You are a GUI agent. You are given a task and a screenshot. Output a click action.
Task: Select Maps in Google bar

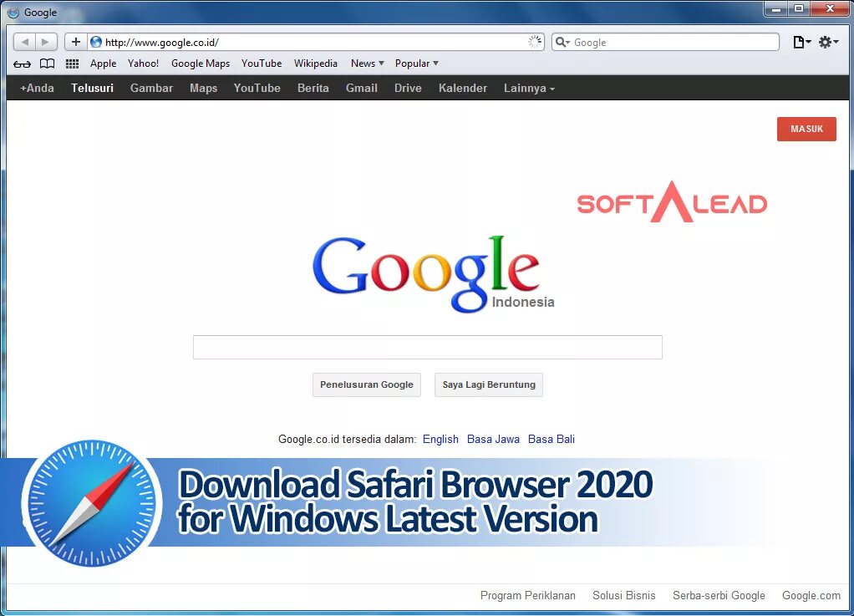tap(203, 88)
